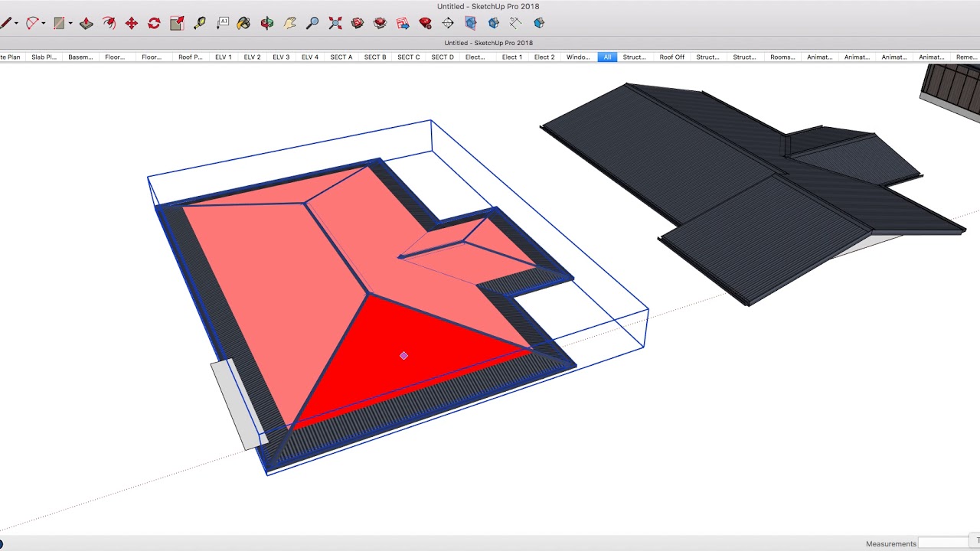Go to the SECT B scene tab
The width and height of the screenshot is (980, 551).
click(375, 57)
